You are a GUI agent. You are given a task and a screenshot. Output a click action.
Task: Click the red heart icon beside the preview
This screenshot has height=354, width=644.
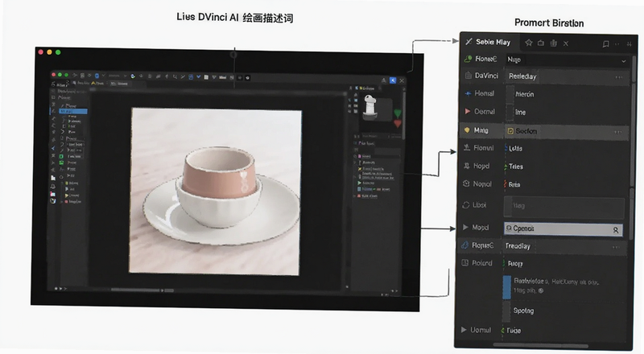pyautogui.click(x=397, y=123)
